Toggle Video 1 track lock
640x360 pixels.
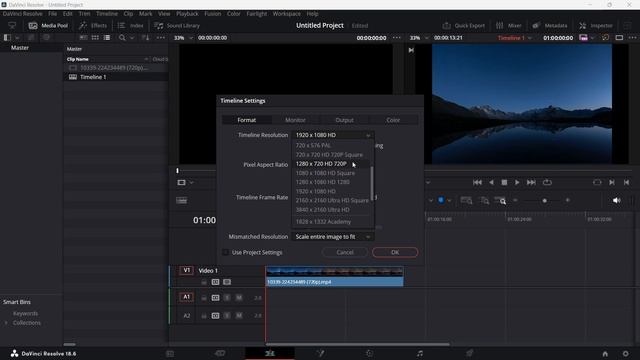204,282
